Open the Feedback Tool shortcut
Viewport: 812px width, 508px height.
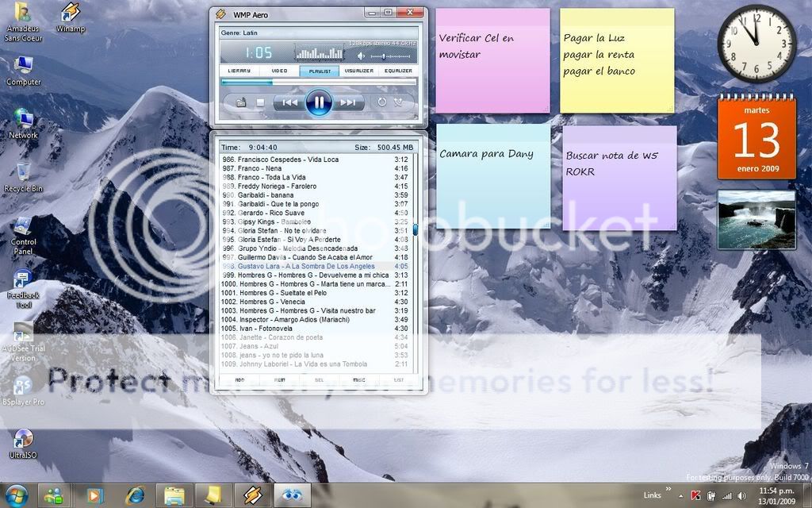tap(23, 289)
